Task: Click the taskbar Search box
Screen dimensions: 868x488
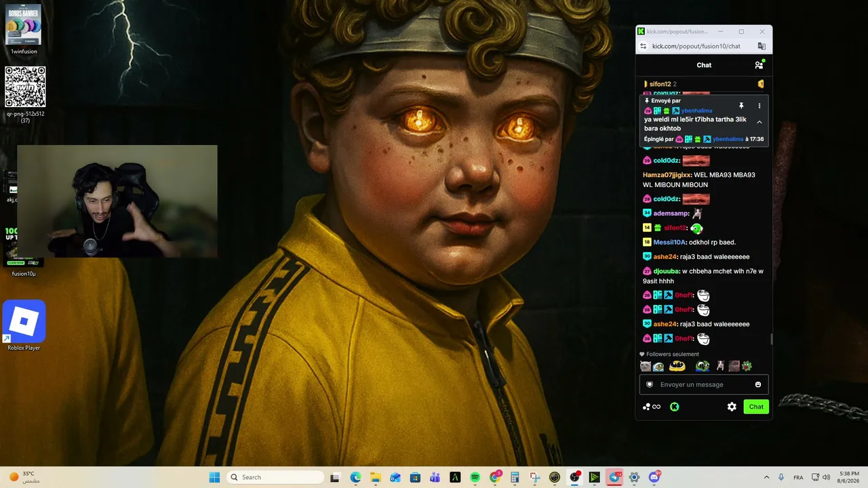Action: (x=274, y=477)
